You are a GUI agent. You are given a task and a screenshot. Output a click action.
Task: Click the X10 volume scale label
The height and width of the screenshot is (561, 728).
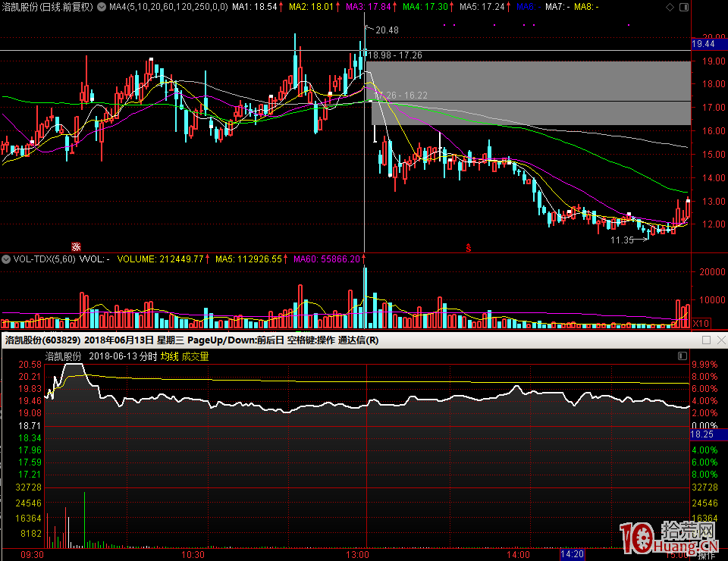(701, 324)
